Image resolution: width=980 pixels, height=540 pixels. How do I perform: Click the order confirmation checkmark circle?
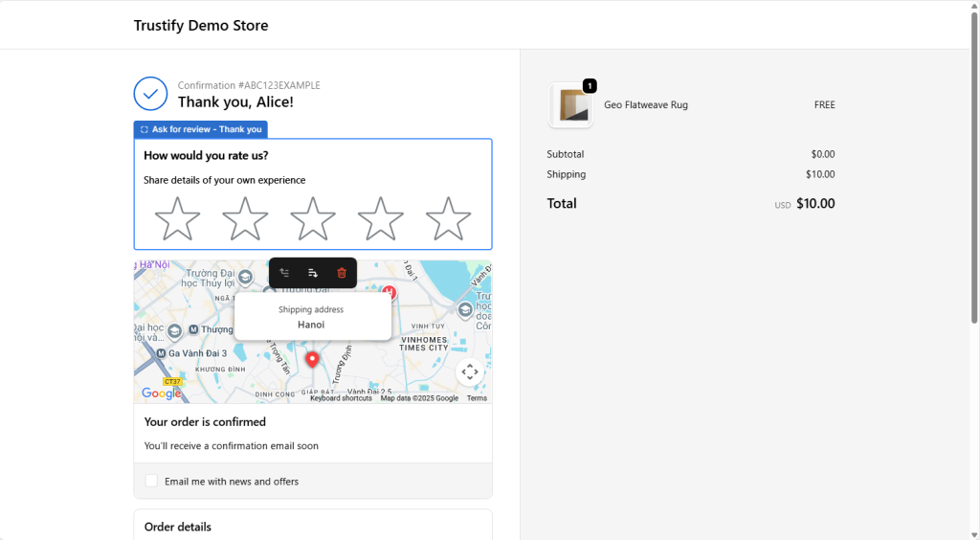(x=150, y=94)
